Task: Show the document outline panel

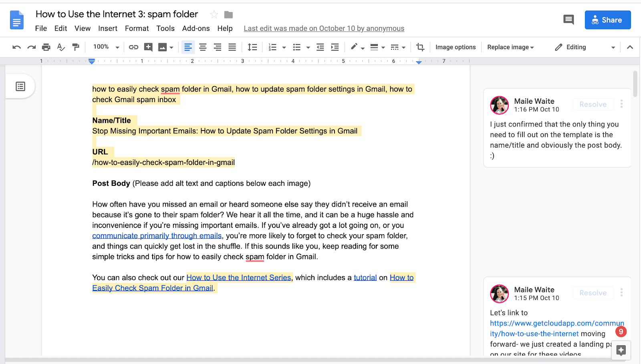Action: 20,86
